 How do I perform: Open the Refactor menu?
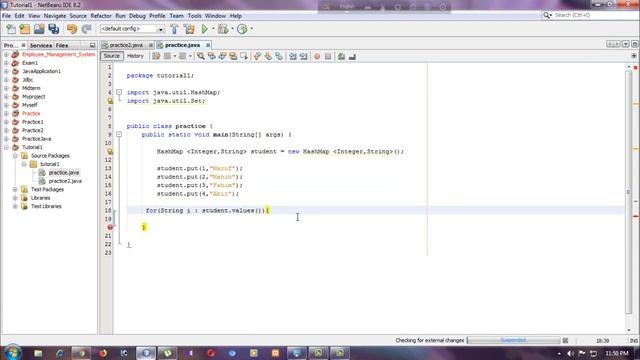click(101, 16)
